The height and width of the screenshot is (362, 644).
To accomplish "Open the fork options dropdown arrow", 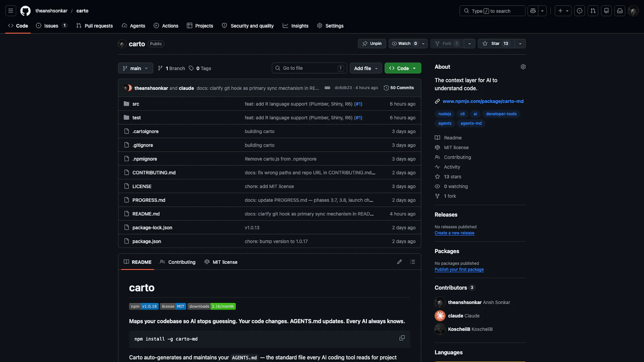I will pos(469,43).
